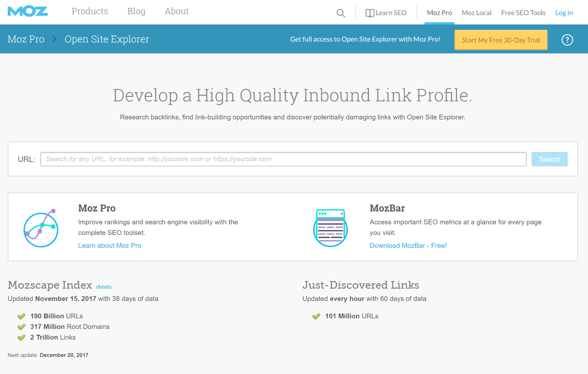Screen dimensions: 588x374
Task: Select the Moz Pro tab
Action: [439, 13]
